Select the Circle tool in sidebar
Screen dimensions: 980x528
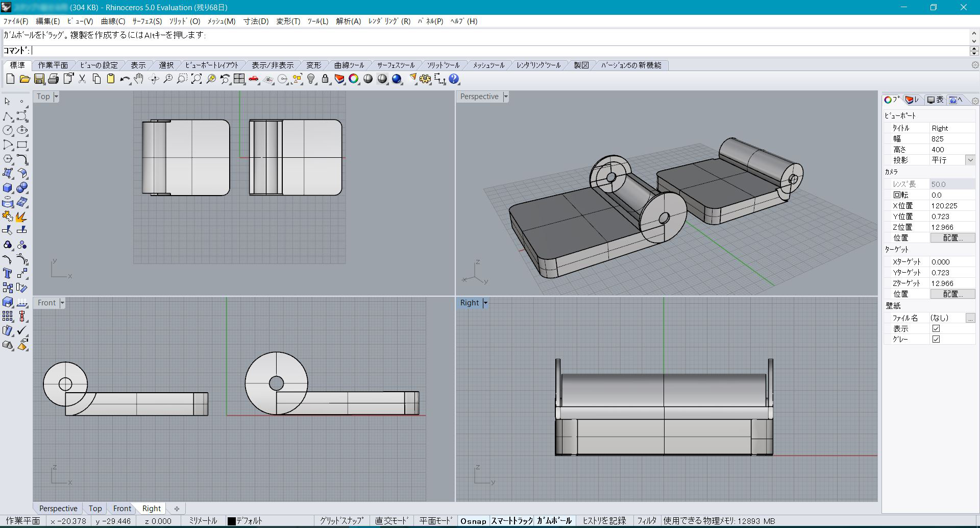tap(8, 131)
